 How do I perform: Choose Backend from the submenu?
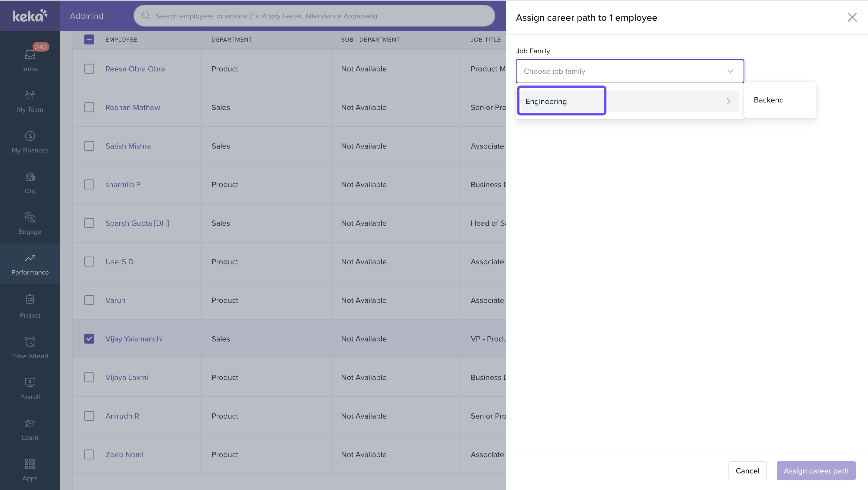point(768,100)
